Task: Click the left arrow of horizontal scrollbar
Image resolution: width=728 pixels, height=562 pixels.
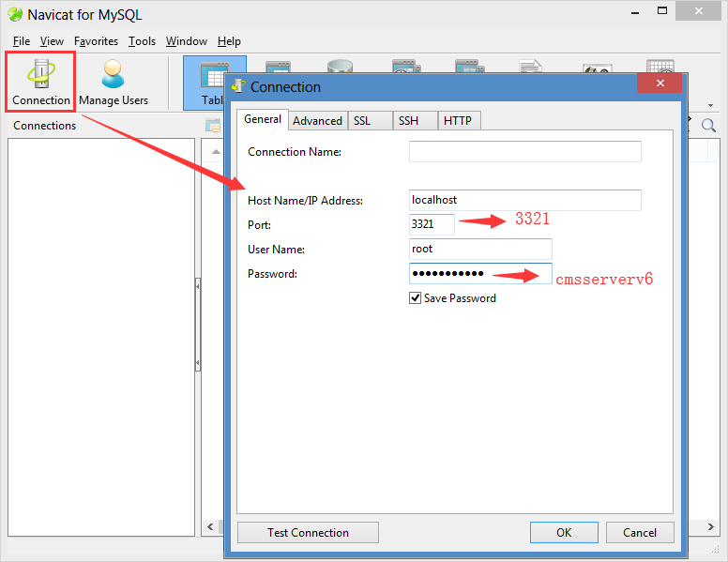Action: coord(210,526)
